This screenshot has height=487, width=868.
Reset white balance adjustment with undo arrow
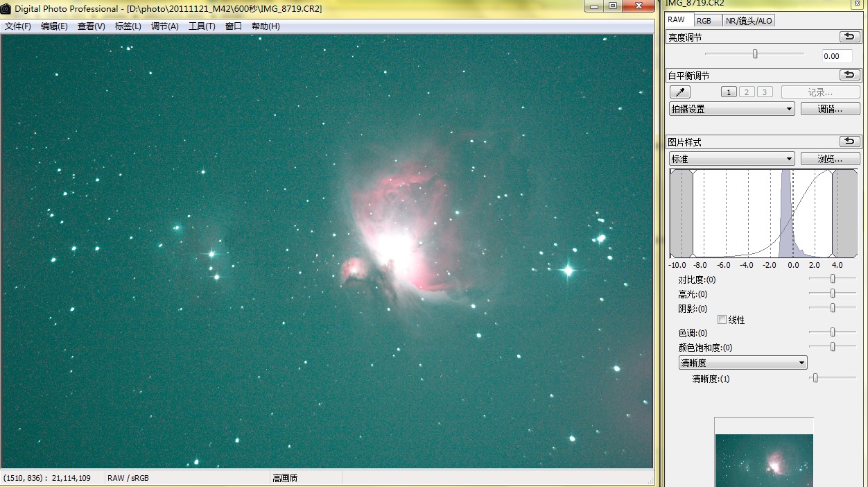click(x=849, y=75)
